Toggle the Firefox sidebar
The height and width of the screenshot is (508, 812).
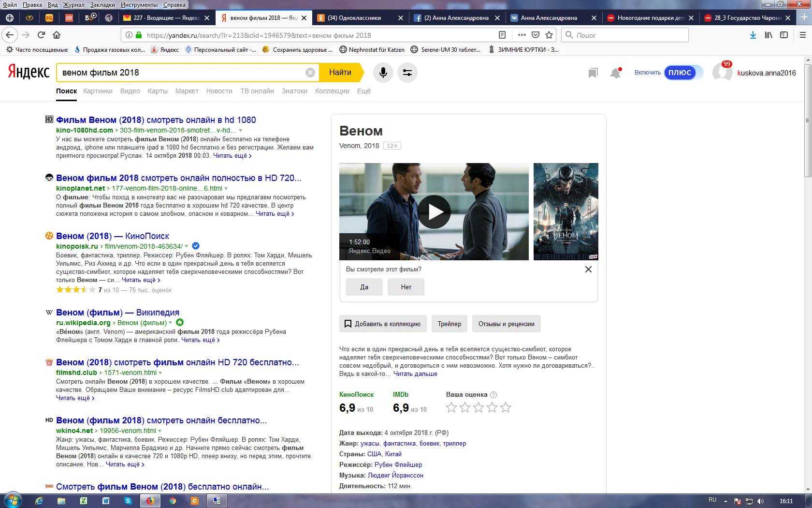(x=784, y=35)
